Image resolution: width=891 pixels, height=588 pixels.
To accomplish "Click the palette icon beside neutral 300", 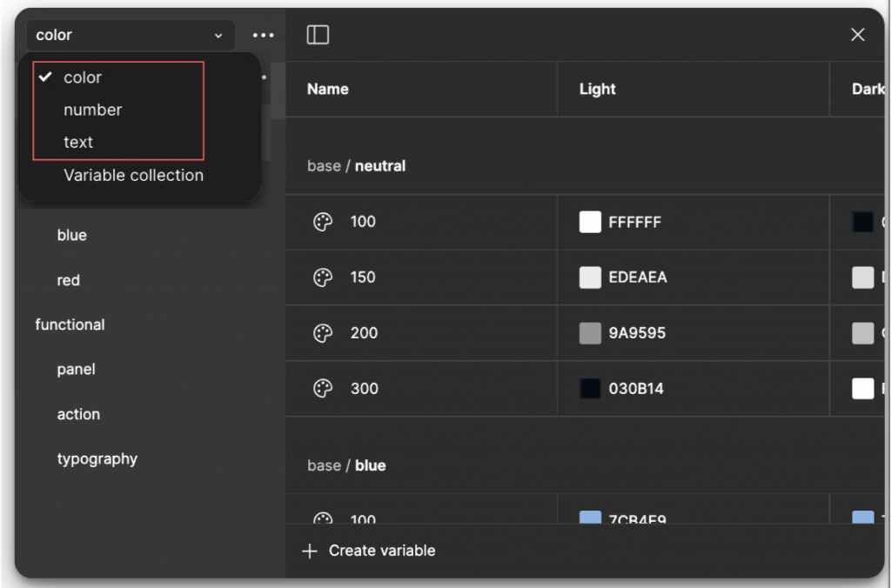I will (323, 389).
